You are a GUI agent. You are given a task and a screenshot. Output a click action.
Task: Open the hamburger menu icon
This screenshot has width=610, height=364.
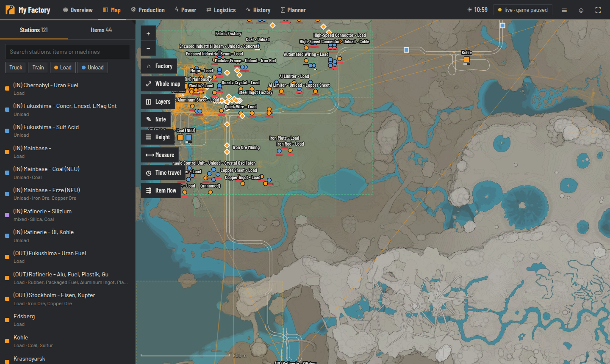[x=564, y=10]
